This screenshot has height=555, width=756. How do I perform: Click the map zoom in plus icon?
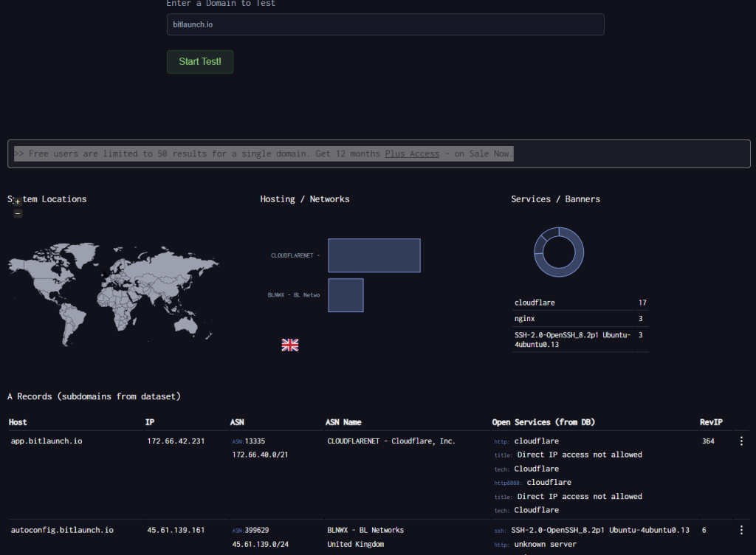pos(18,201)
